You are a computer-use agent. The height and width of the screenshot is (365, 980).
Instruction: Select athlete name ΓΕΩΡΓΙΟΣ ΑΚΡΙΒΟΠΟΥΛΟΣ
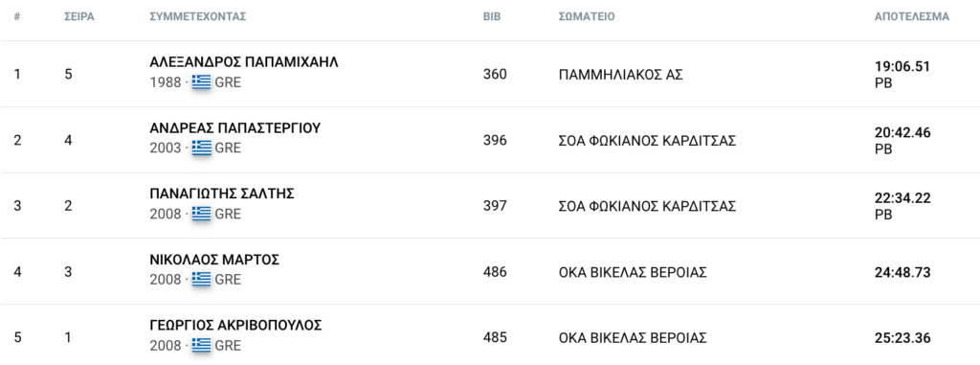(235, 325)
